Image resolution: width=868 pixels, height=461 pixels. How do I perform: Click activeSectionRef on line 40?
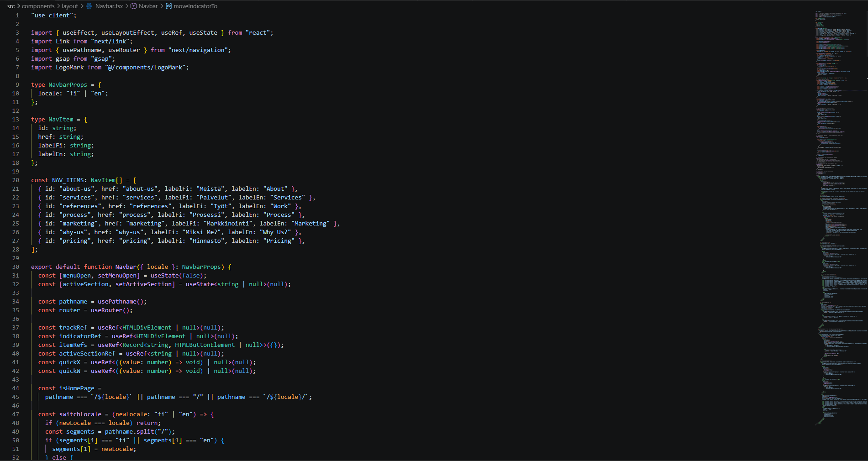87,354
